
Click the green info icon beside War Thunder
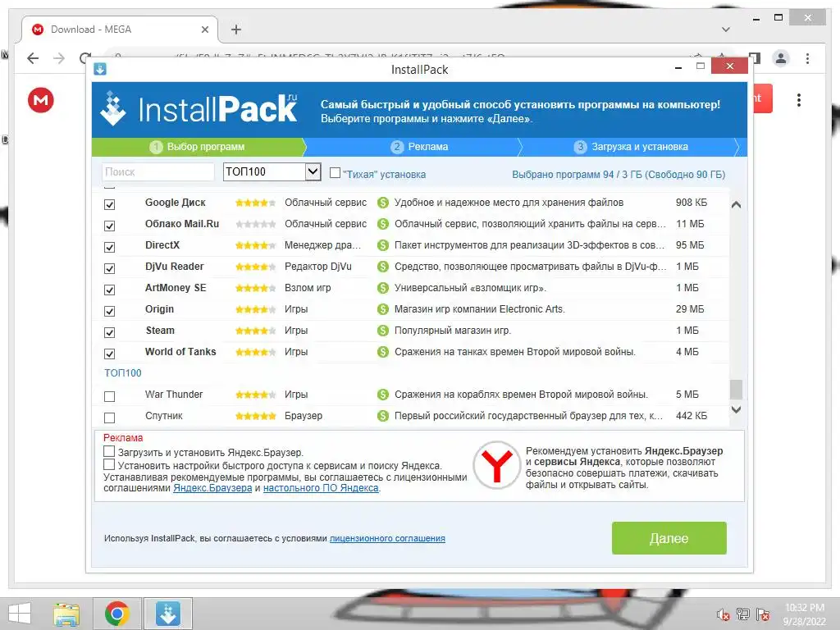click(382, 395)
